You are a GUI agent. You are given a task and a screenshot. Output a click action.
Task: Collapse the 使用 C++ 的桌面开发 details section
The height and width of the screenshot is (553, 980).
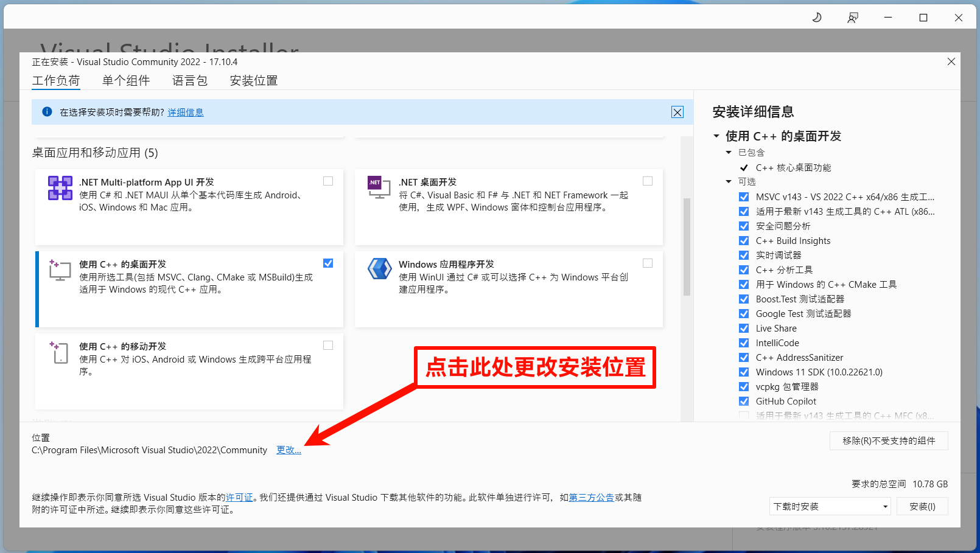(716, 136)
